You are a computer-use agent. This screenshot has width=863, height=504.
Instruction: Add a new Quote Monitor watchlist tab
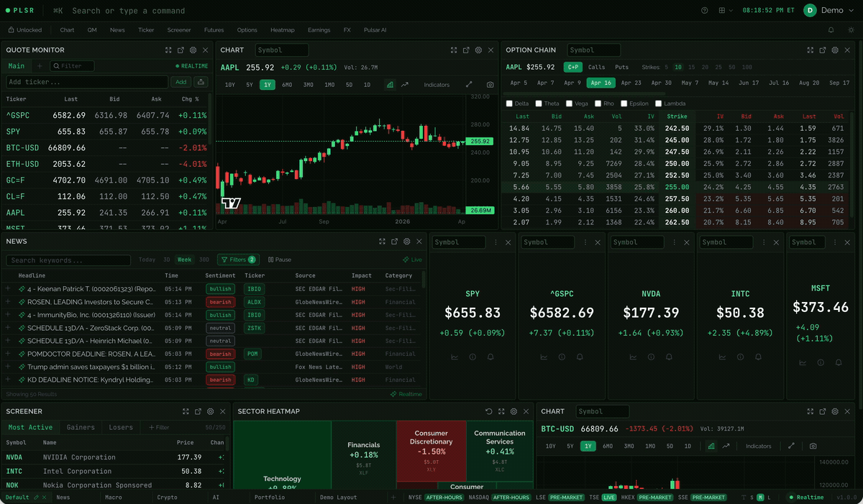(40, 66)
